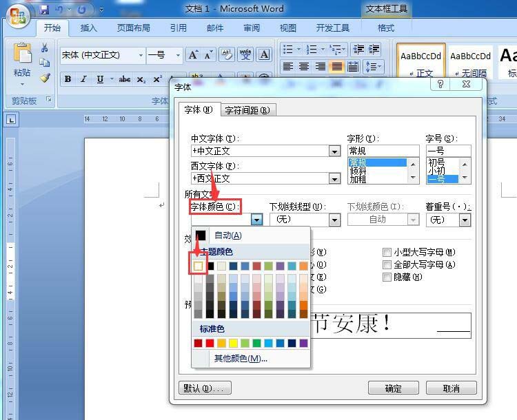Screen dimensions: 517x420
Task: Switch to the 字符间距 tab
Action: pyautogui.click(x=247, y=110)
